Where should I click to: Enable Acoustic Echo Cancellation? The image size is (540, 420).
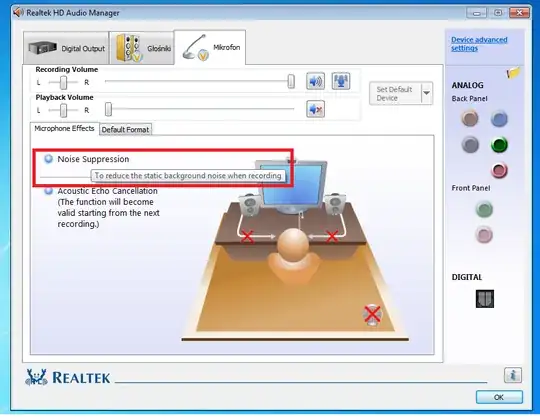coord(49,191)
